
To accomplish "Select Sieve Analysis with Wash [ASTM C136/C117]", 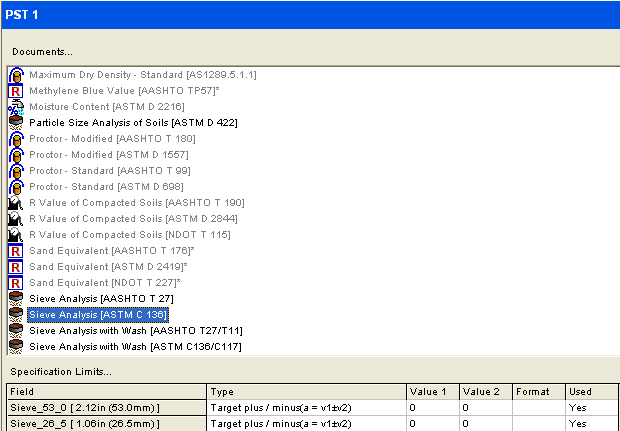I will (x=136, y=346).
